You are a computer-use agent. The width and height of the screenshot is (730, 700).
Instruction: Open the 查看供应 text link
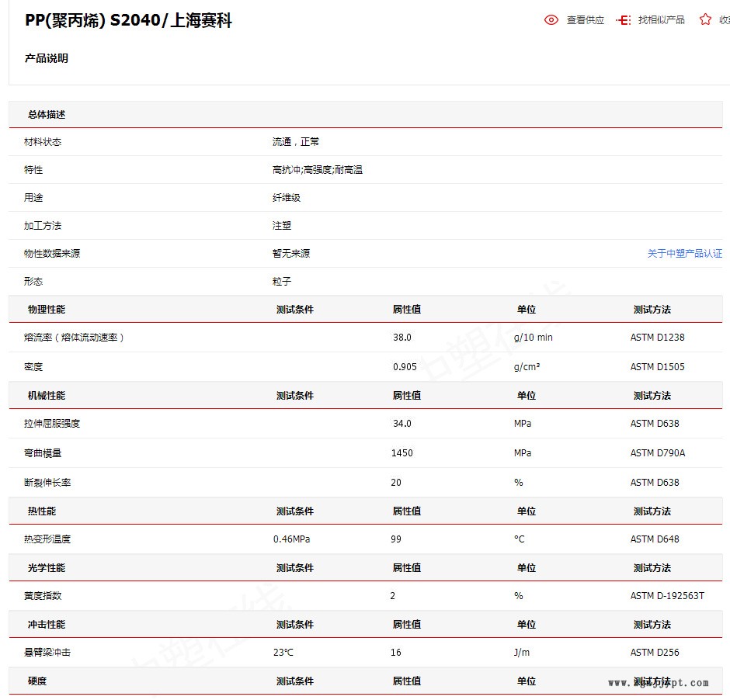(x=585, y=20)
